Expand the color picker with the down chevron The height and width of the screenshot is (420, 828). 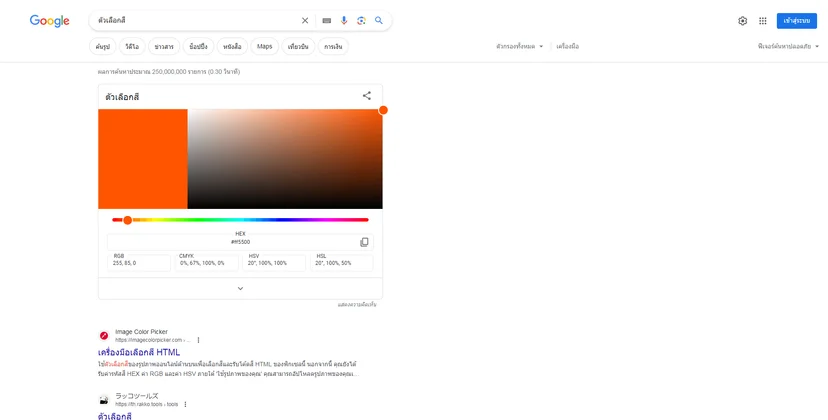tap(240, 288)
